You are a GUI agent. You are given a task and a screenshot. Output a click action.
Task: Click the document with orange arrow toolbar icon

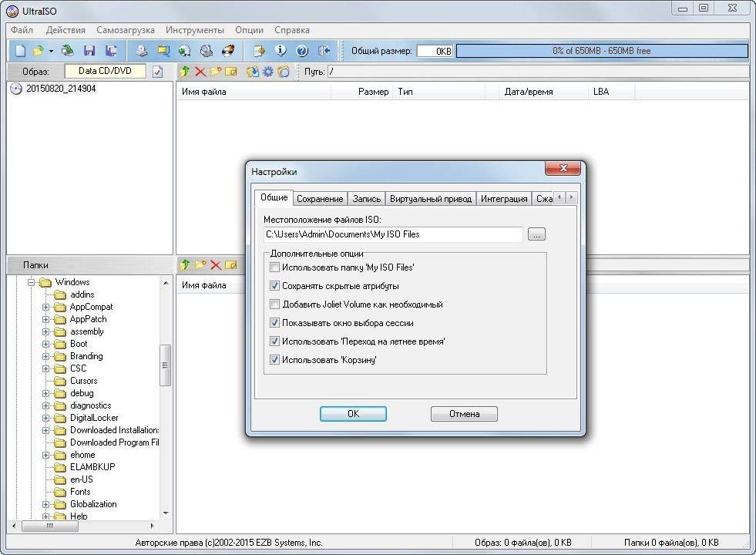(x=260, y=51)
